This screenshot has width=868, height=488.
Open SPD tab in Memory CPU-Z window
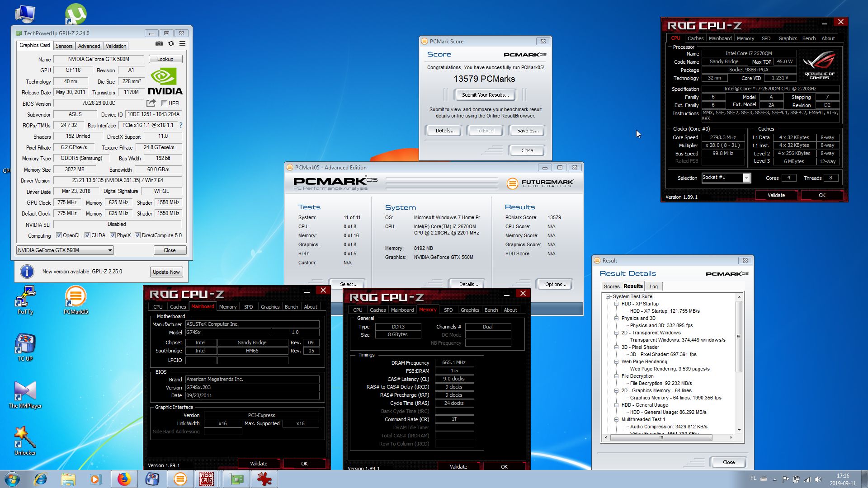pos(448,310)
